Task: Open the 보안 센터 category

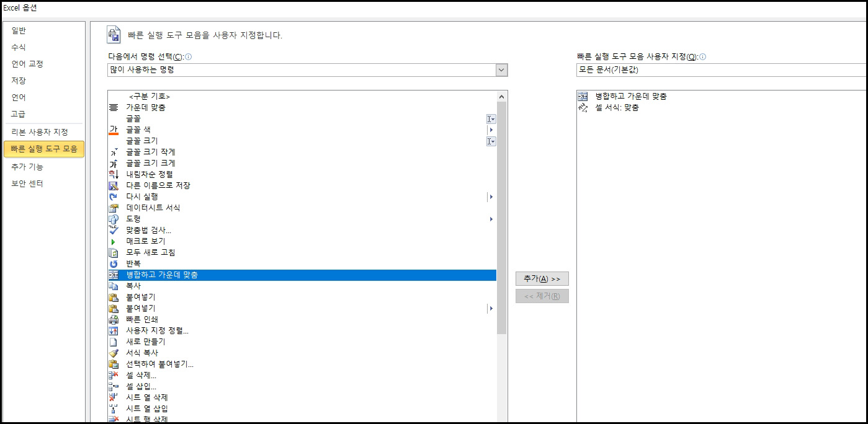Action: coord(44,183)
